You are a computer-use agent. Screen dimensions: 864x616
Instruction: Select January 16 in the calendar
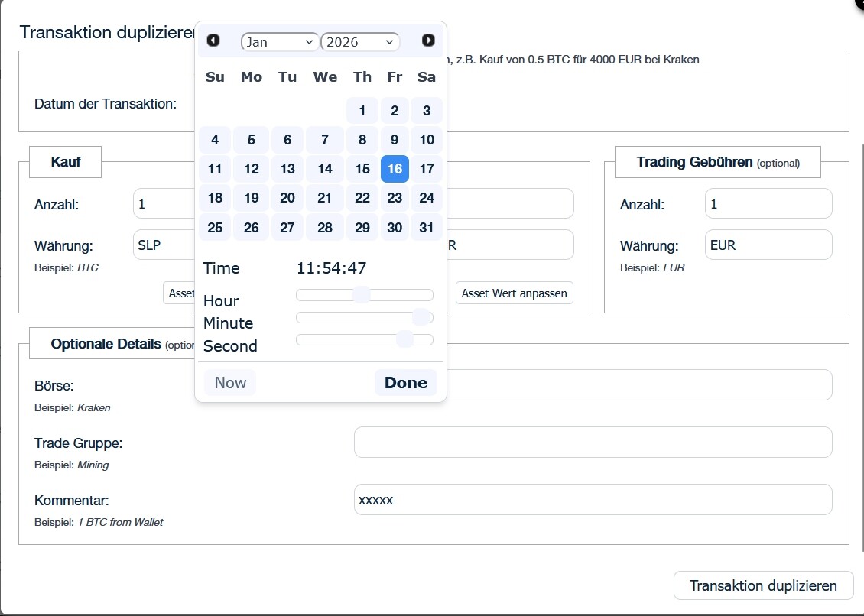click(x=395, y=169)
